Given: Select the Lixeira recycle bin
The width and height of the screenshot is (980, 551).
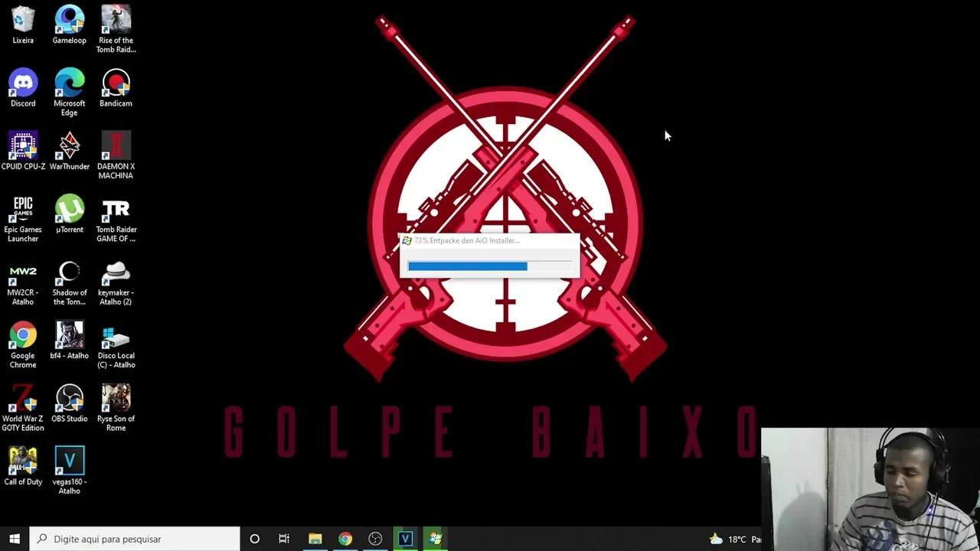Looking at the screenshot, I should [23, 21].
